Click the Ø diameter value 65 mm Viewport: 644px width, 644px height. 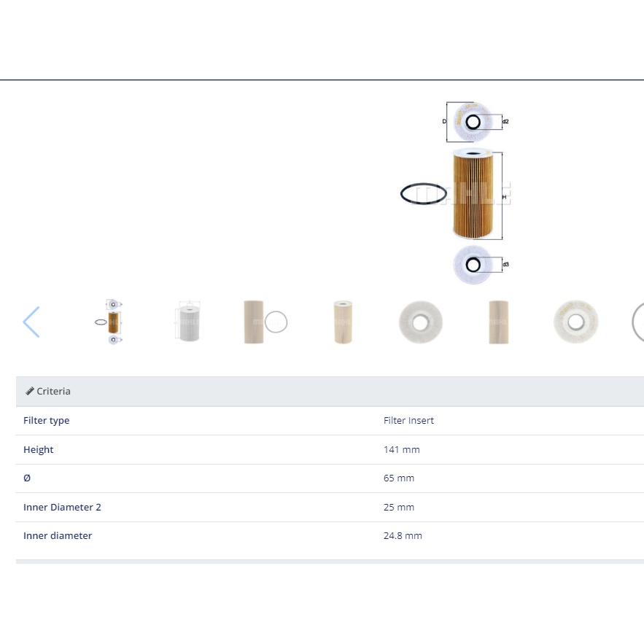398,478
